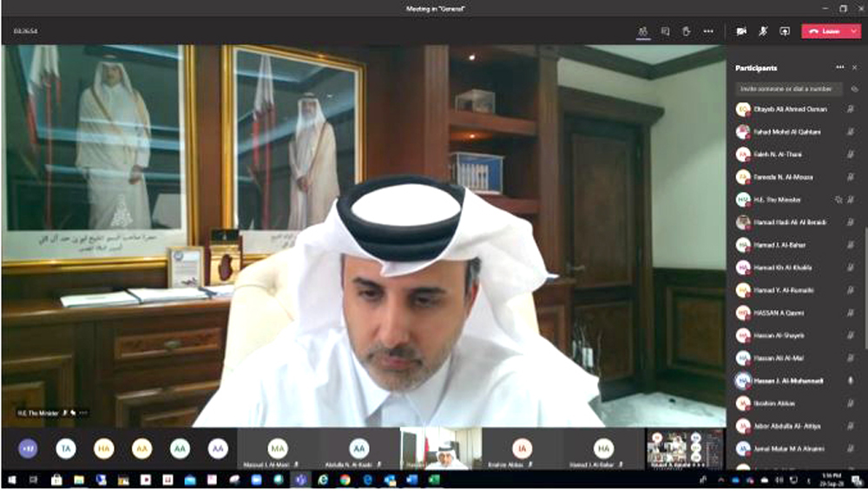The image size is (868, 491).
Task: Click the +17 overflow participants avatar
Action: (28, 448)
